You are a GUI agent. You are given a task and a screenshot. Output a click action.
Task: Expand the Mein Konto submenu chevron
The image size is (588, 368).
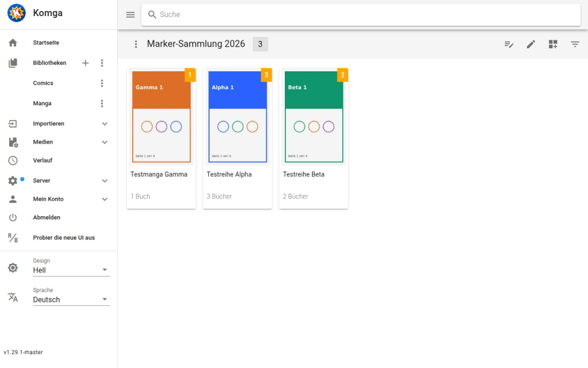point(105,200)
